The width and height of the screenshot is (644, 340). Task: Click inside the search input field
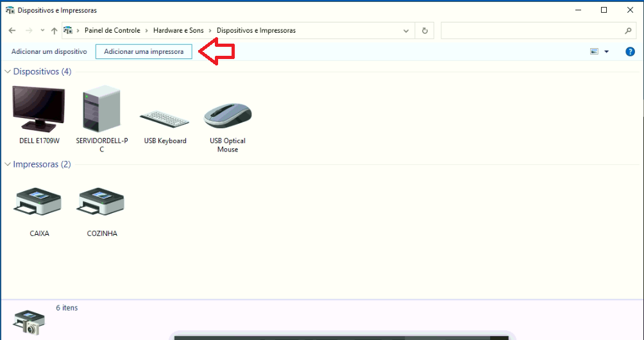tap(532, 31)
